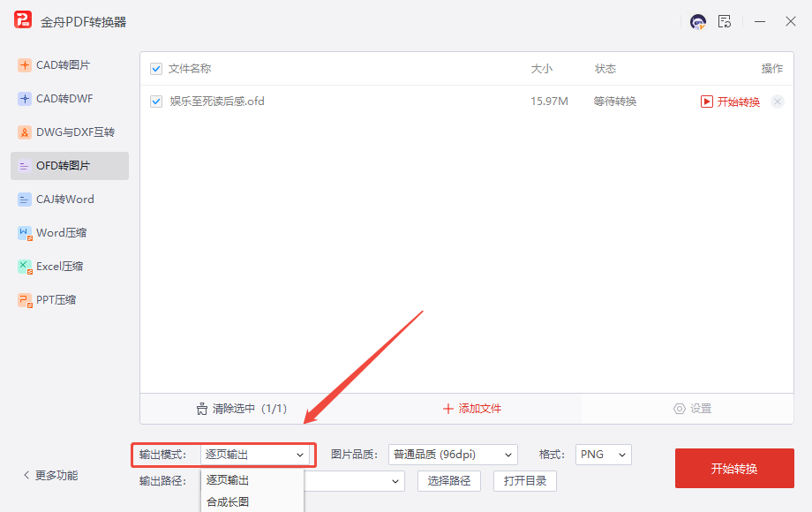Click the DWG与DXF互转 sidebar icon

(x=25, y=132)
